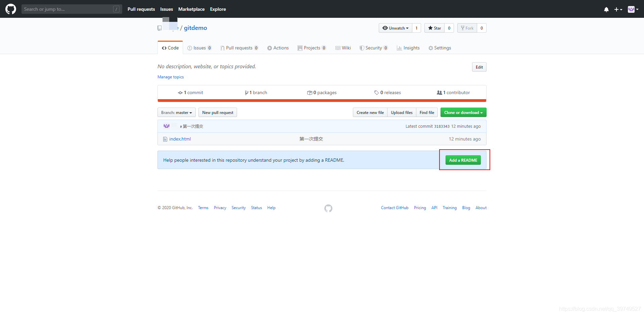644x315 pixels.
Task: Open the Security tab
Action: (373, 48)
